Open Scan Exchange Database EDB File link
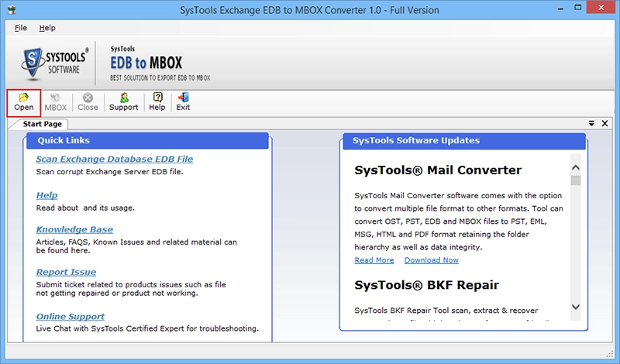The height and width of the screenshot is (364, 620). pyautogui.click(x=115, y=159)
